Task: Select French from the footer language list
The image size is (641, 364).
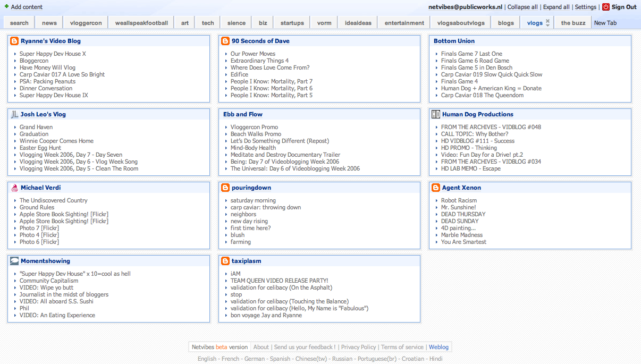Action: point(230,359)
